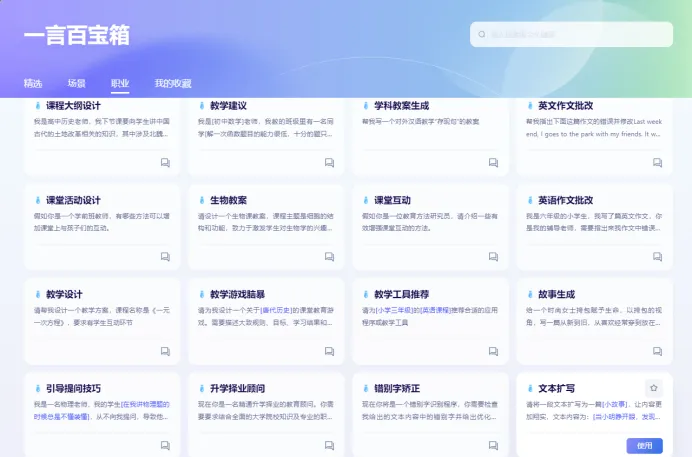The image size is (692, 458).
Task: Open chat icon on 英语作文批改 card
Action: coord(658,257)
